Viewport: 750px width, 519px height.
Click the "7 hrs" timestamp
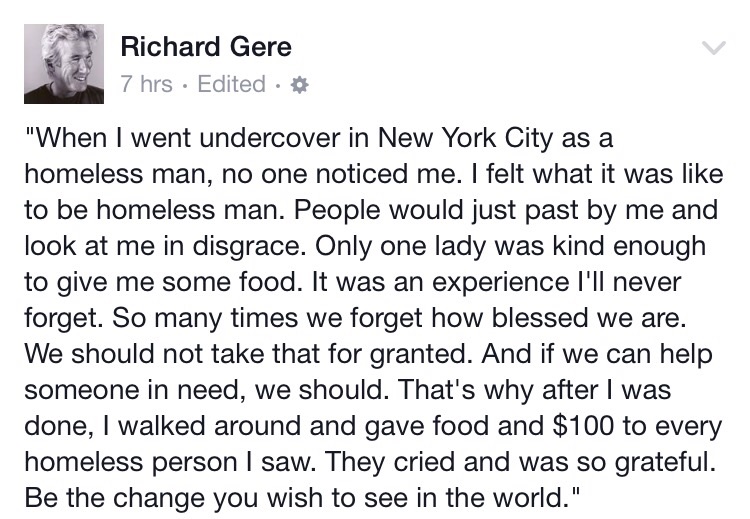(147, 85)
